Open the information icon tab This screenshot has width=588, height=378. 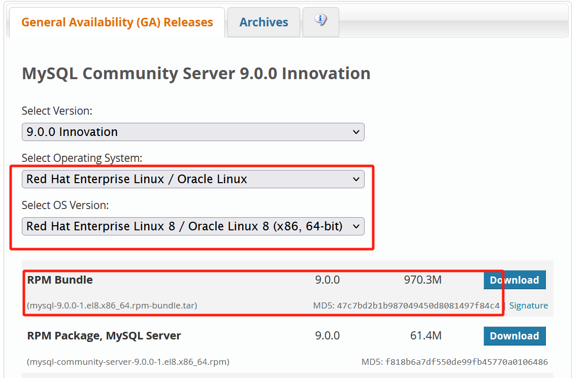point(320,21)
